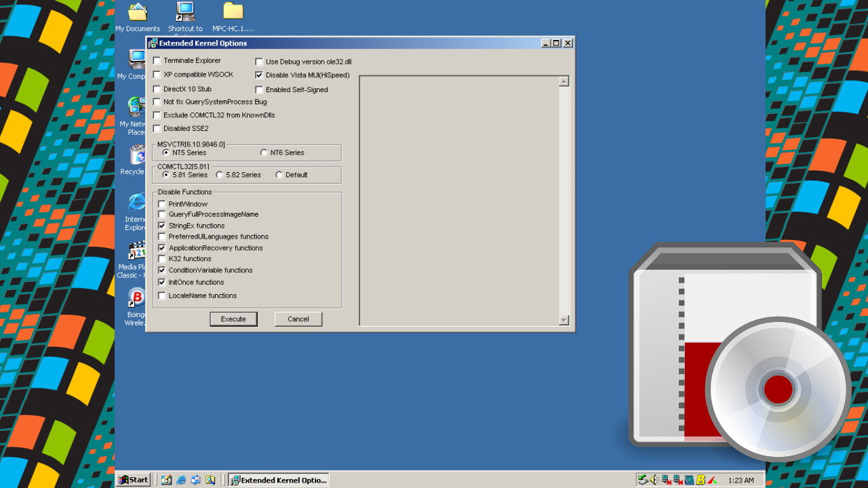Click the Extended Kernel Options taskbar button

(x=278, y=479)
